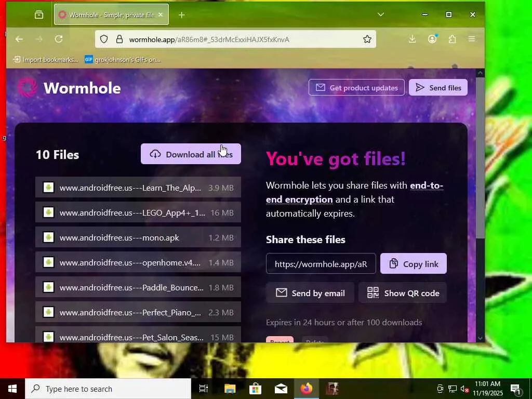Click Download all files button

click(191, 154)
